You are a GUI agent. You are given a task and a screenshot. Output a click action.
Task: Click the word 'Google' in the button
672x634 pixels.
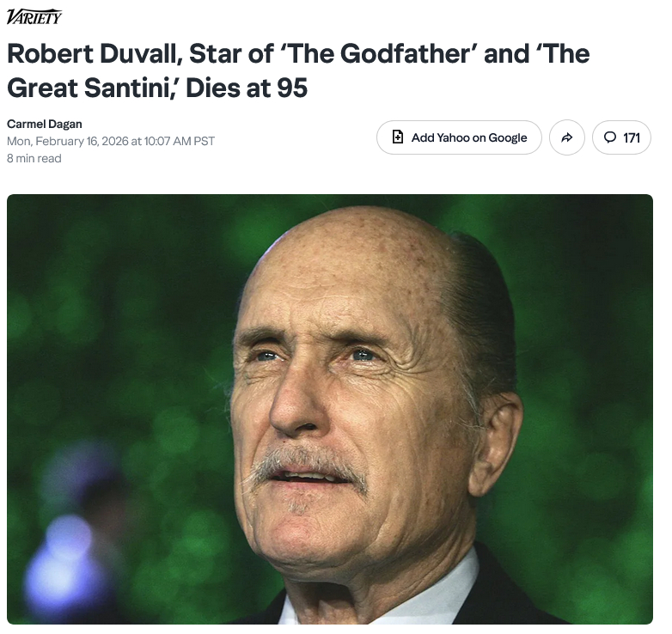click(x=507, y=137)
